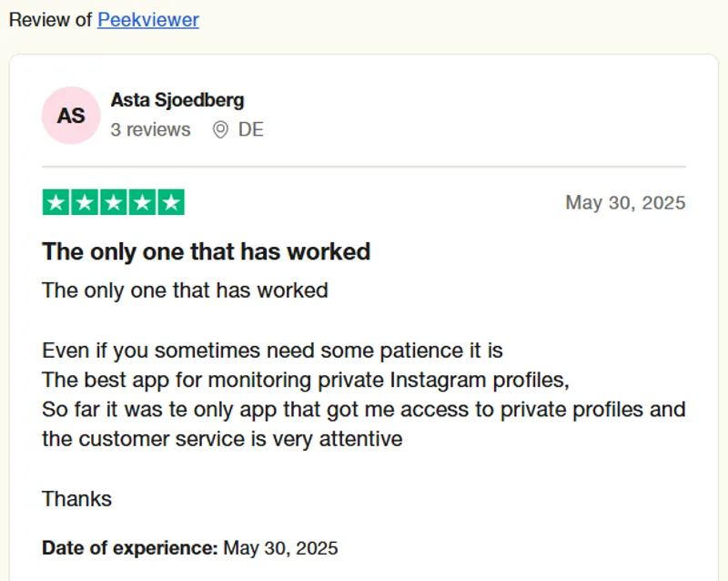Click the May 30, 2025 review date
Screen dimensions: 728x581
tap(625, 203)
